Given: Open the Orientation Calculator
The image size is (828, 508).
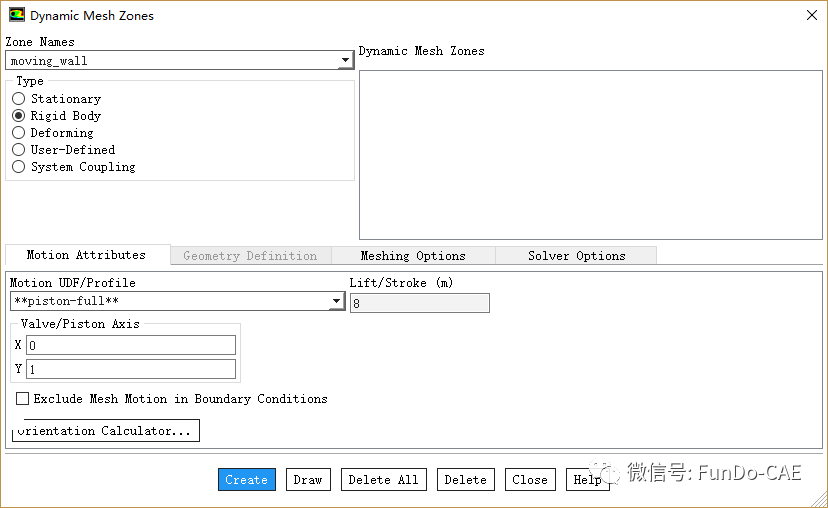Looking at the screenshot, I should [x=106, y=430].
